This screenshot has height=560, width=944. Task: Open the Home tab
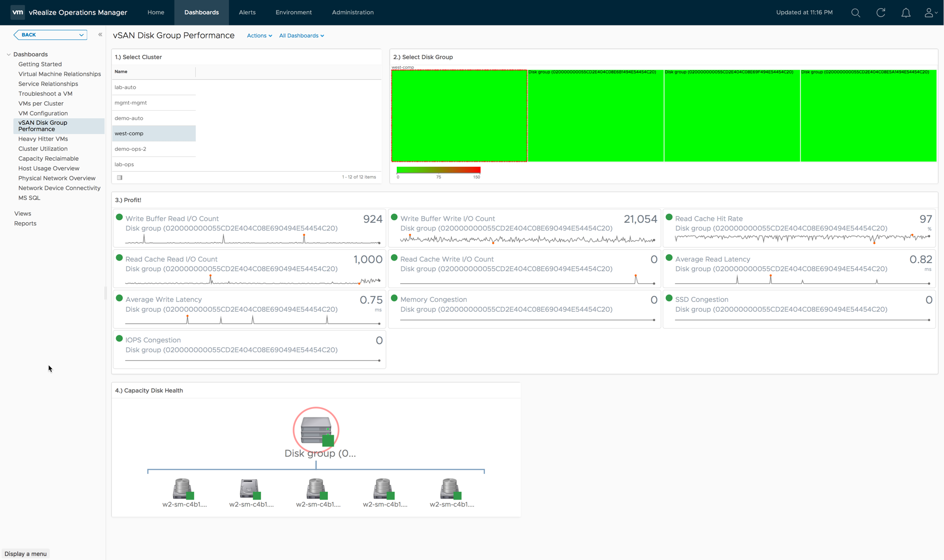tap(156, 12)
